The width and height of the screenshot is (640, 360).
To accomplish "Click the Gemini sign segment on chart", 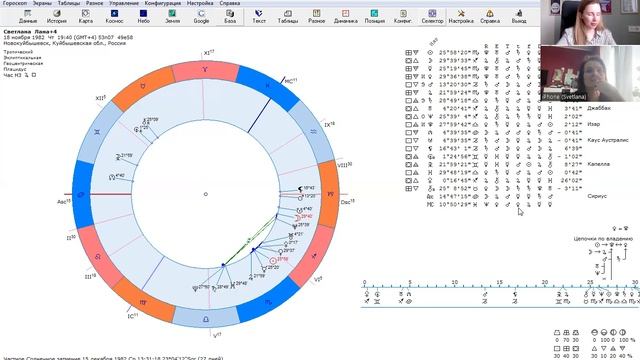I will (98, 132).
